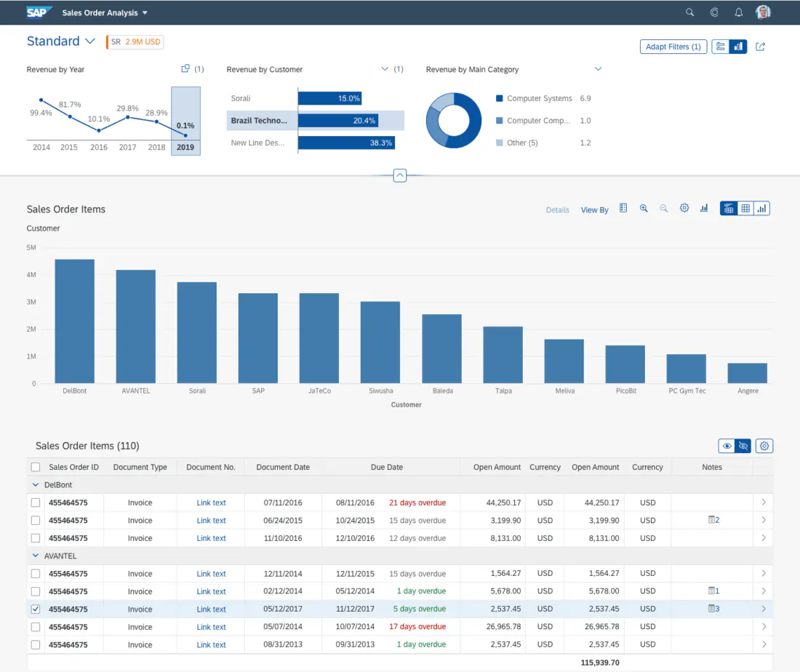Open the search icon in header

click(689, 12)
